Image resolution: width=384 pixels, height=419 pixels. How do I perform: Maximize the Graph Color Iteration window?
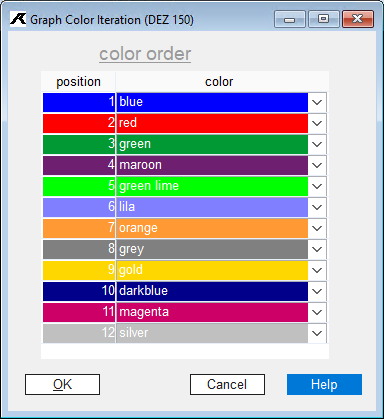coord(324,19)
